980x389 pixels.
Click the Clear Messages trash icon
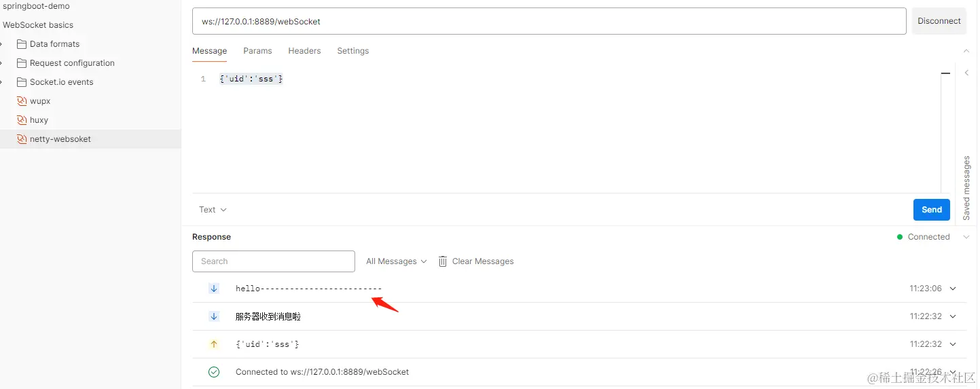pos(443,261)
